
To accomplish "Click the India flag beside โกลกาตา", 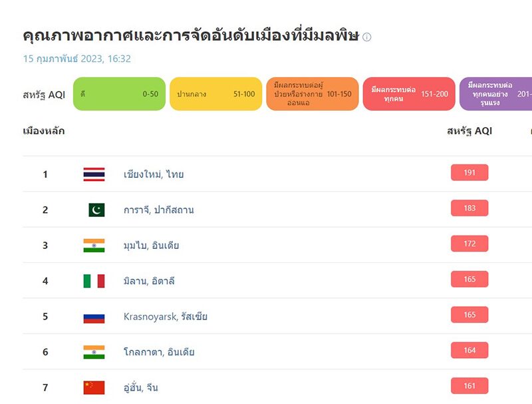I will [94, 352].
